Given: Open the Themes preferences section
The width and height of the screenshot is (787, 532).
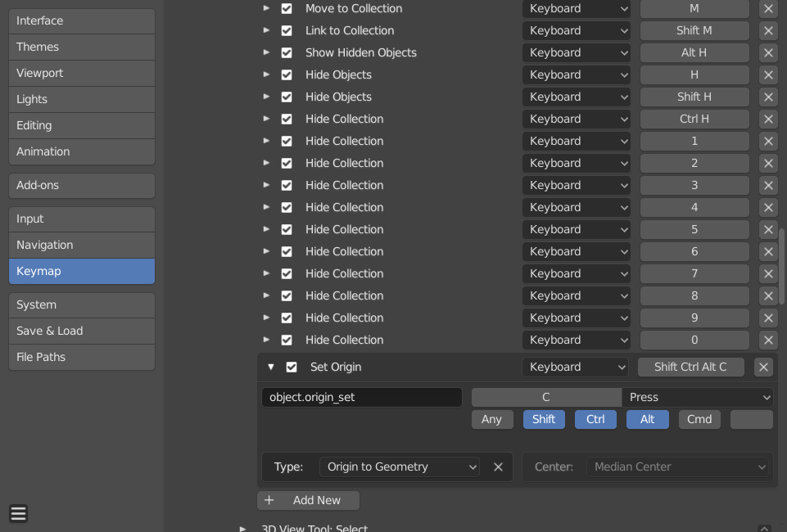Looking at the screenshot, I should (x=81, y=47).
